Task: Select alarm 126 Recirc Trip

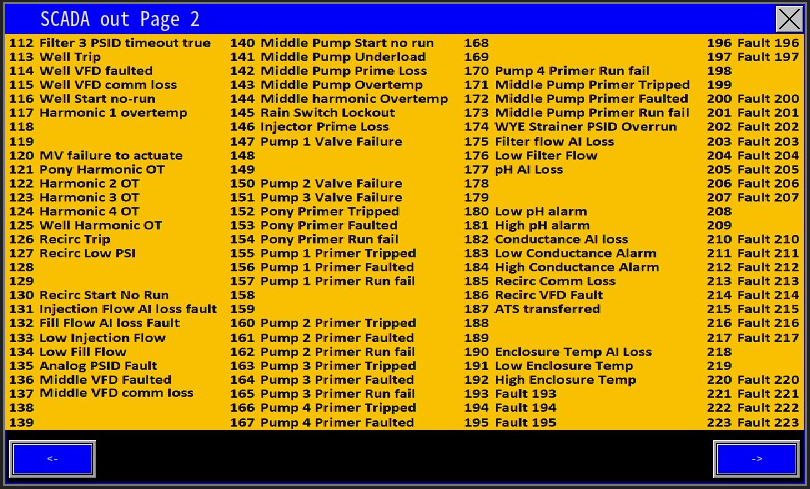Action: [x=74, y=239]
